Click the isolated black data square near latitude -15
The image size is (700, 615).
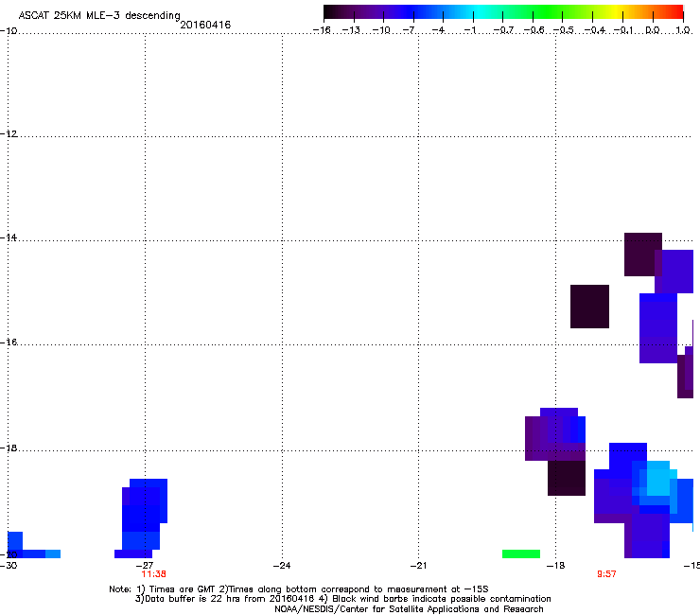coord(589,307)
